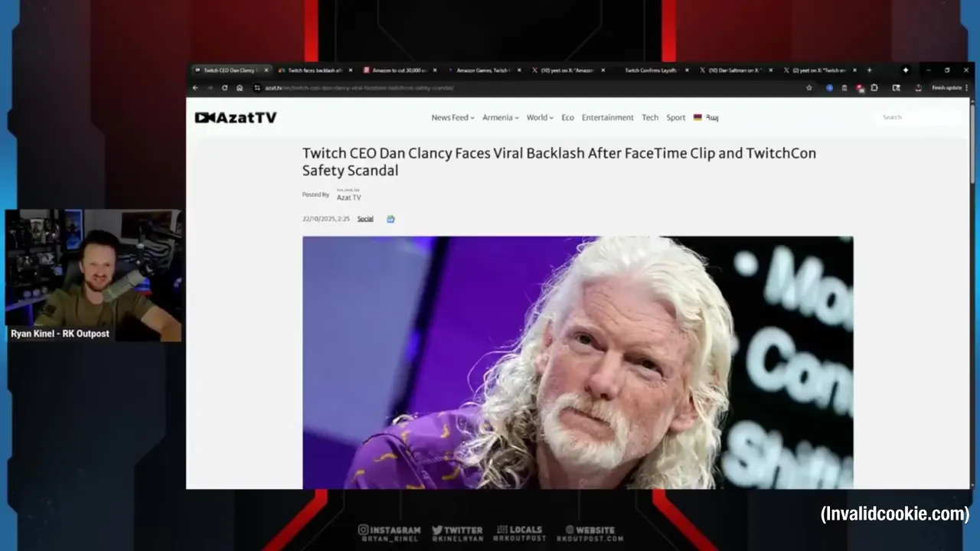Click the article photo of Dan Clancy
980x551 pixels.
[577, 362]
